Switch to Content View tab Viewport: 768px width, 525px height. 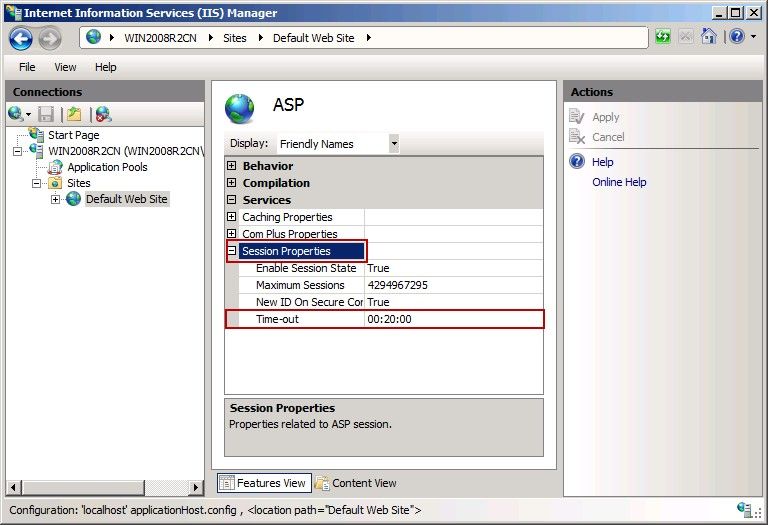point(356,483)
